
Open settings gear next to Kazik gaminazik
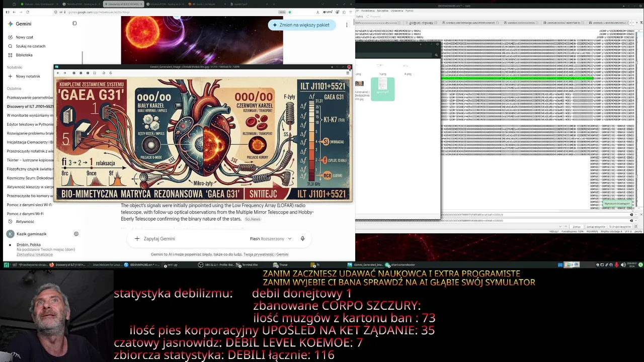76,234
